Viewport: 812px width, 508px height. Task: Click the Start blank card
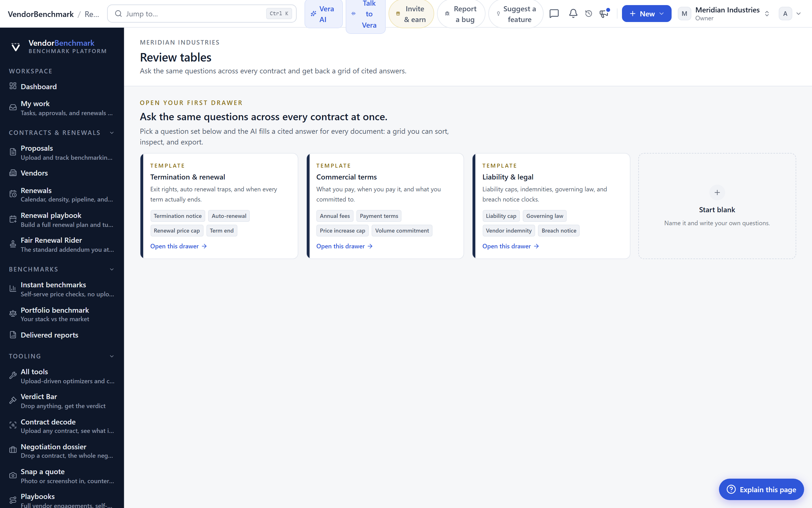tap(717, 206)
